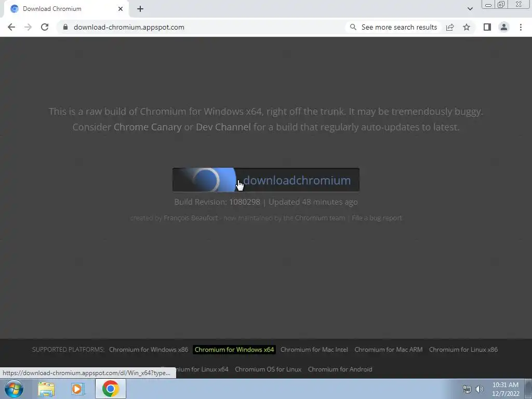The width and height of the screenshot is (532, 399).
Task: View site info via the padlock icon
Action: (x=65, y=27)
